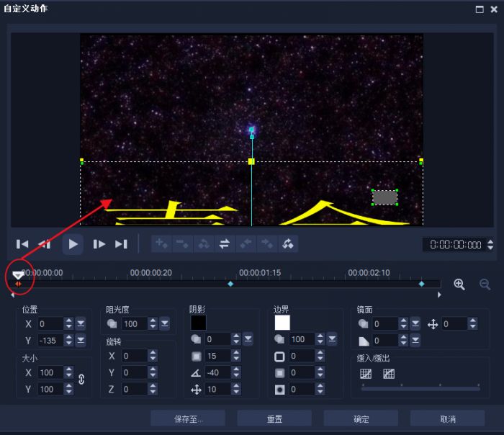Viewport: 504px width, 435px height.
Task: Click the ease in icon
Action: [x=366, y=374]
